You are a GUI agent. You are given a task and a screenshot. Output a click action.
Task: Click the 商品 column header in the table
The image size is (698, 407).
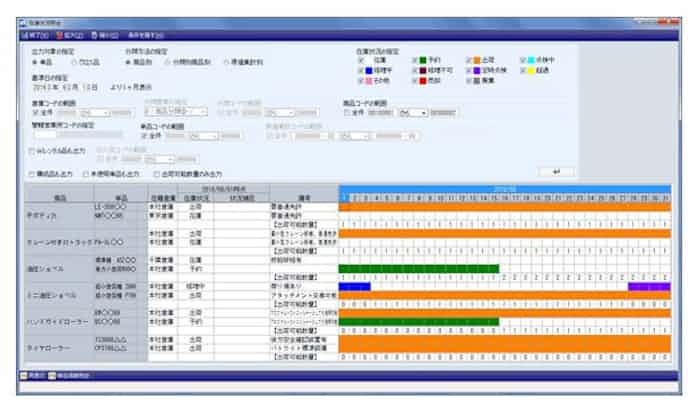[60, 197]
